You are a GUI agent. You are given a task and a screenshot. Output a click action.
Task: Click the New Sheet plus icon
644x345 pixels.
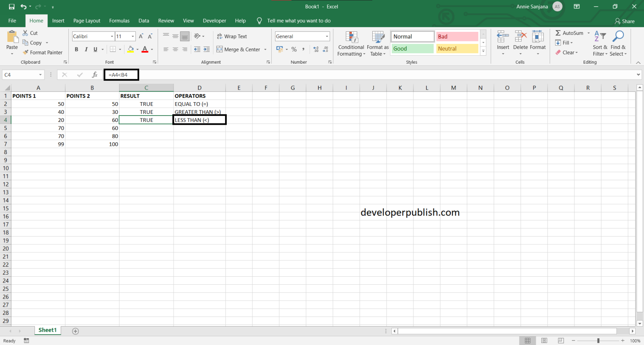(x=75, y=331)
